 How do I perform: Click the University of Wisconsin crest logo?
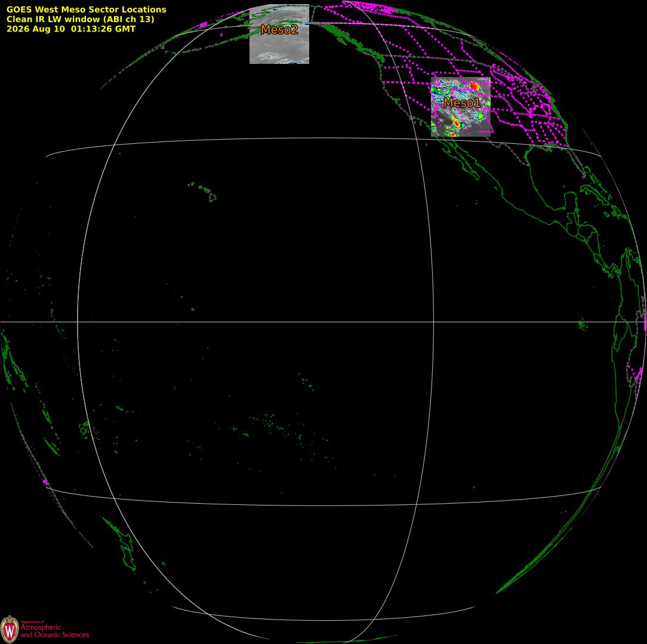(10, 629)
